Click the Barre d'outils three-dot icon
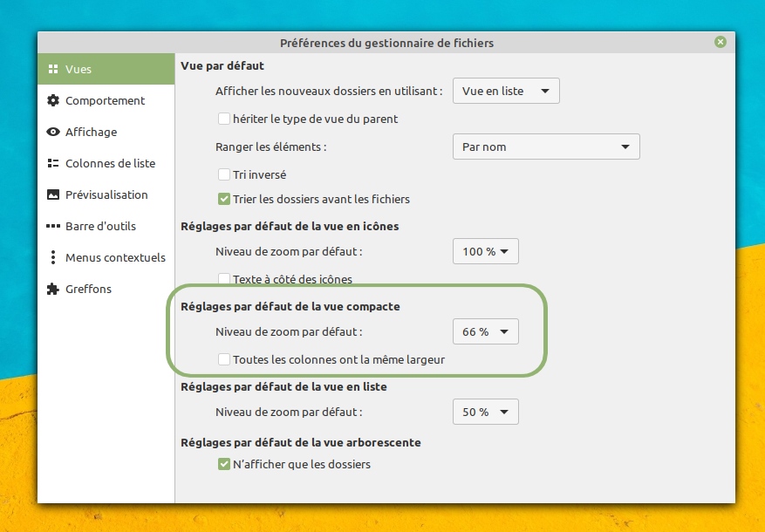The width and height of the screenshot is (765, 532). 53,227
